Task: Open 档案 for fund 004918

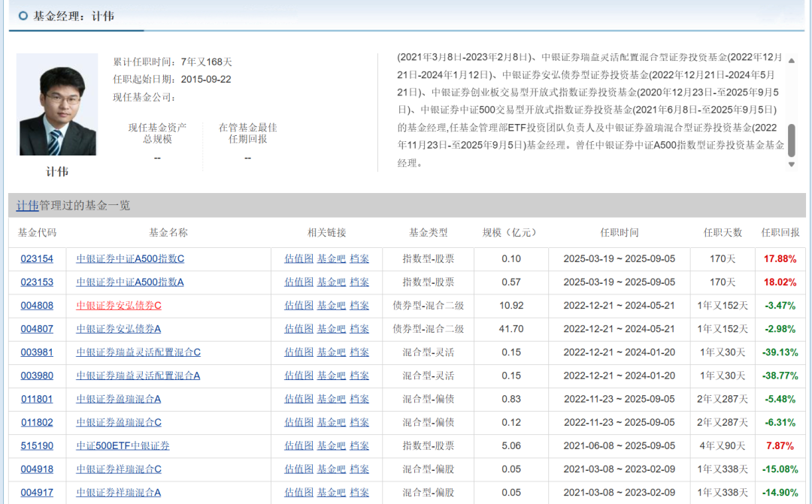Action: tap(359, 469)
